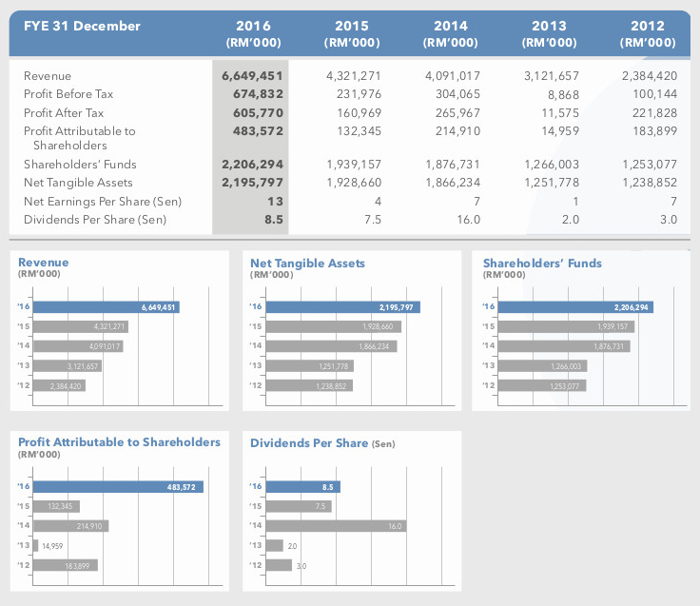Viewport: 700px width, 606px height.
Task: Click '14 bar in Dividends Per Share chart
Action: click(x=336, y=526)
